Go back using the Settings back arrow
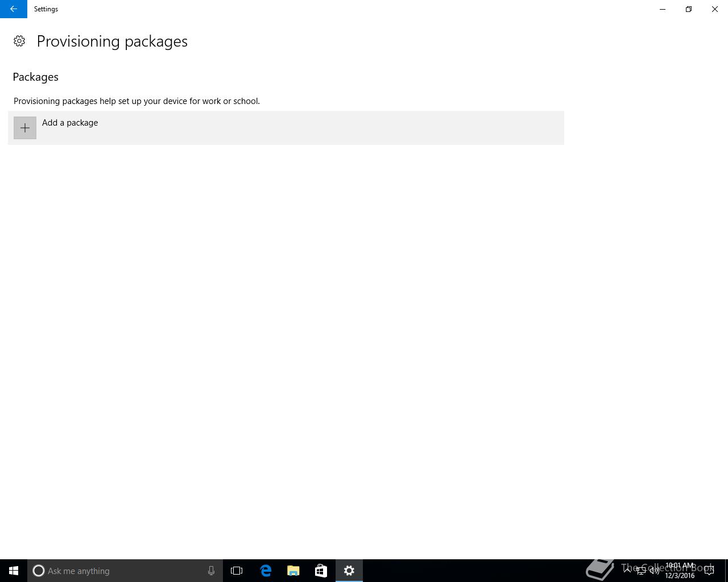The width and height of the screenshot is (728, 582). [x=14, y=9]
